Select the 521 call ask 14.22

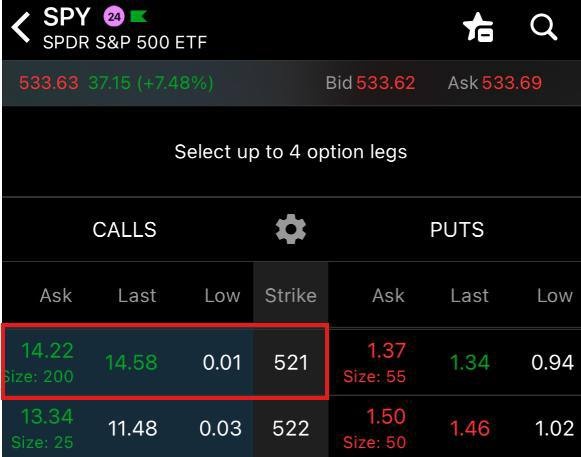39,362
